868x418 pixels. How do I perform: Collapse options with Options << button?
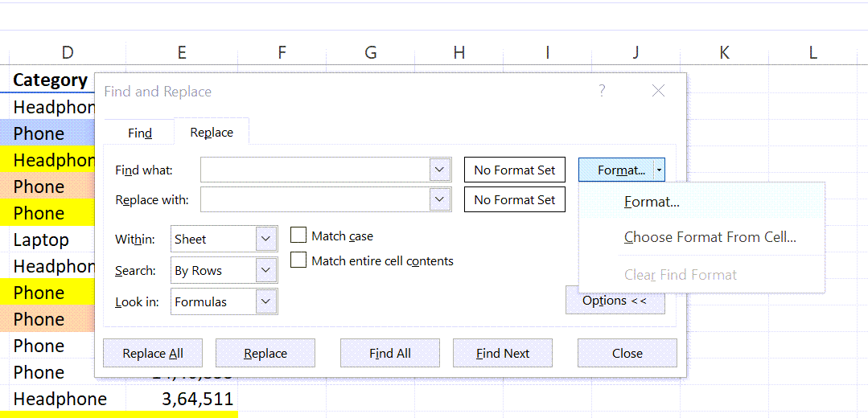coord(615,301)
